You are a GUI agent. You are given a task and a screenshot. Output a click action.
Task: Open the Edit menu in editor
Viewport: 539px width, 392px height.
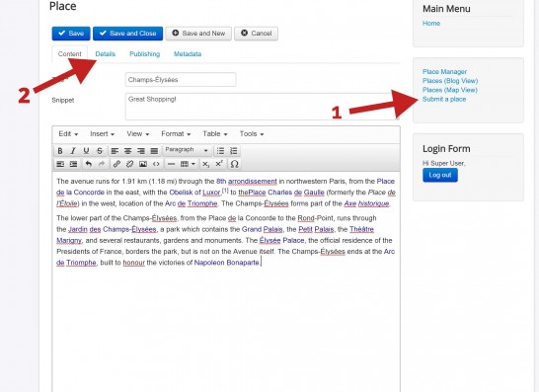click(x=68, y=133)
